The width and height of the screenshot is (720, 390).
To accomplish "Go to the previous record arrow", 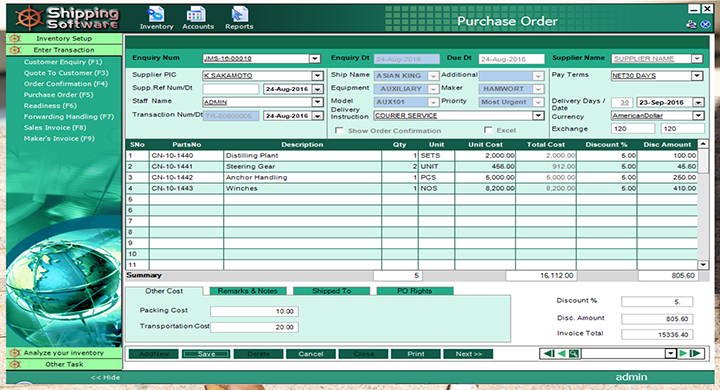I will tap(561, 353).
